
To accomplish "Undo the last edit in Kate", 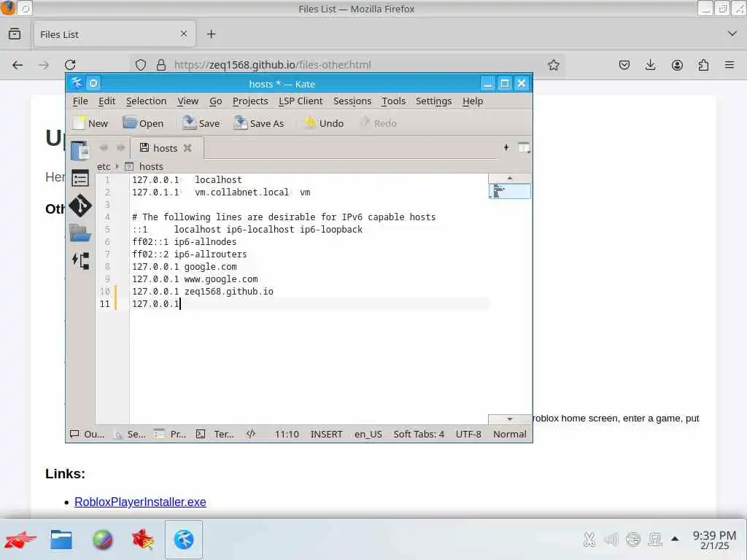I will click(323, 123).
